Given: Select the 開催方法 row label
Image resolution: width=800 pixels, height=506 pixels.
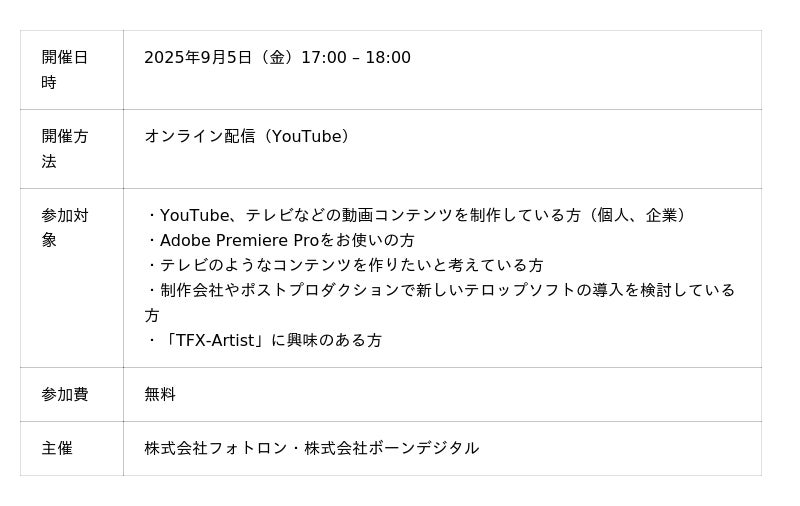Looking at the screenshot, I should point(65,149).
